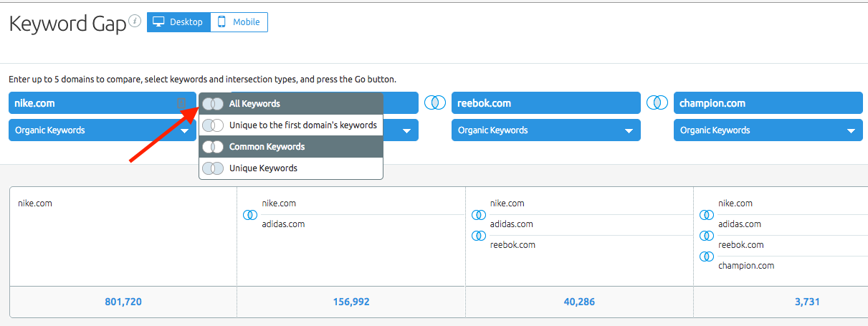Open Organic Keywords dropdown under nike.com
Image resolution: width=868 pixels, height=326 pixels.
point(102,130)
